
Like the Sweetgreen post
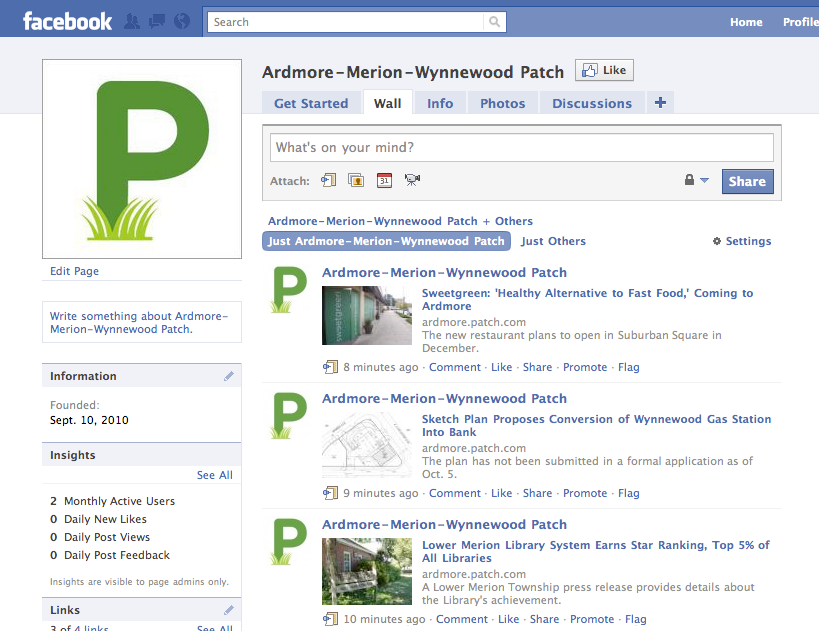coord(501,367)
